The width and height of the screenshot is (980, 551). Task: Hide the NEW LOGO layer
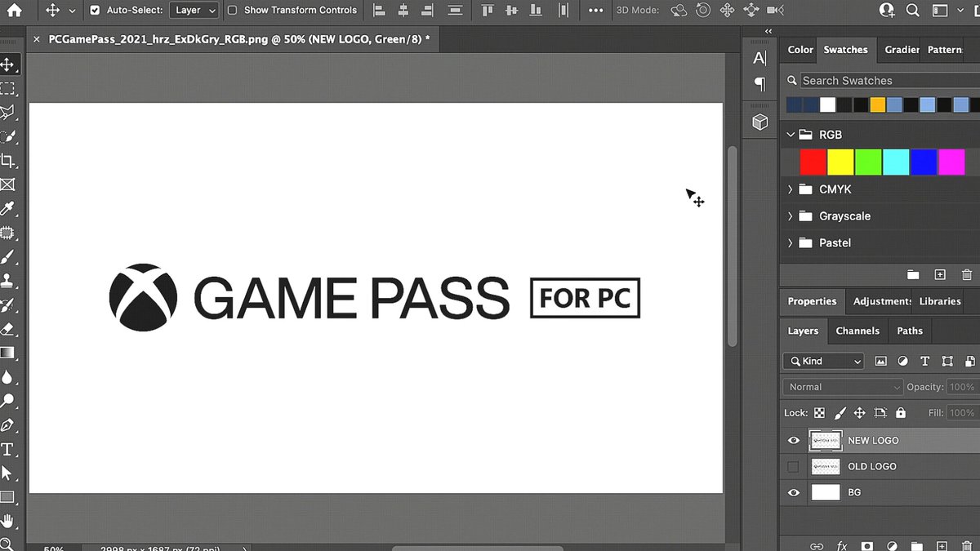[793, 441]
